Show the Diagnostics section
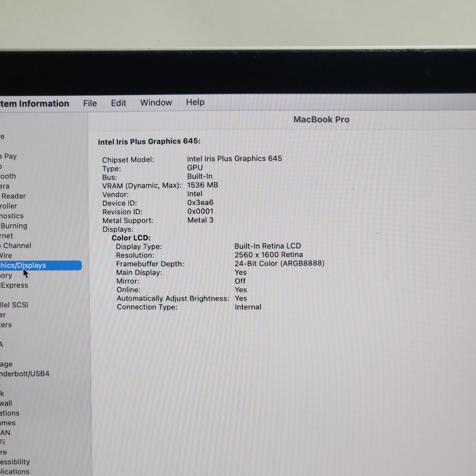 click(12, 216)
